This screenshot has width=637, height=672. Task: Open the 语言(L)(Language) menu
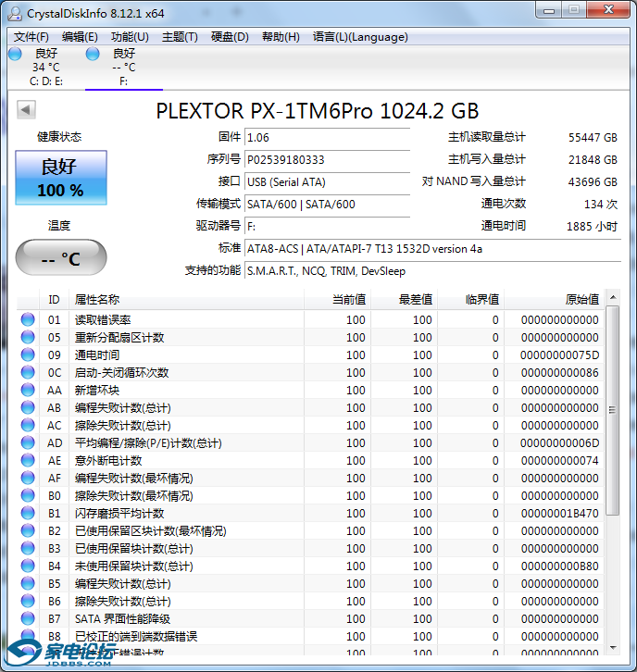coord(360,37)
